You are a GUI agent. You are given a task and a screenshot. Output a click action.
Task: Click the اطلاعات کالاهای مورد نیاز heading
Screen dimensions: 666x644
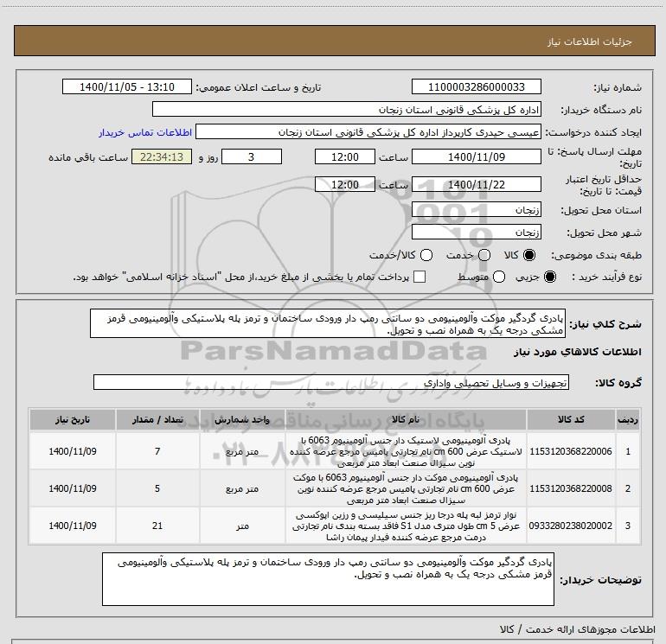click(577, 352)
